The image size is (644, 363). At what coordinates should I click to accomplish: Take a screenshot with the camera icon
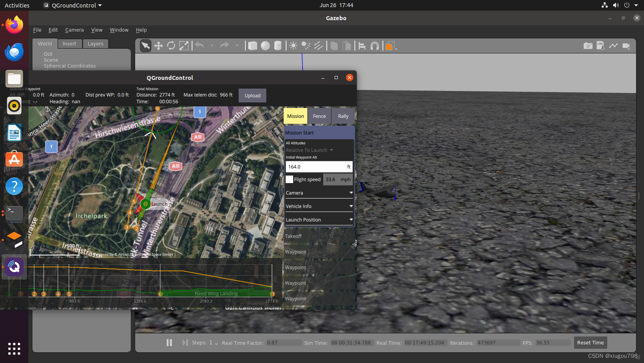point(588,46)
